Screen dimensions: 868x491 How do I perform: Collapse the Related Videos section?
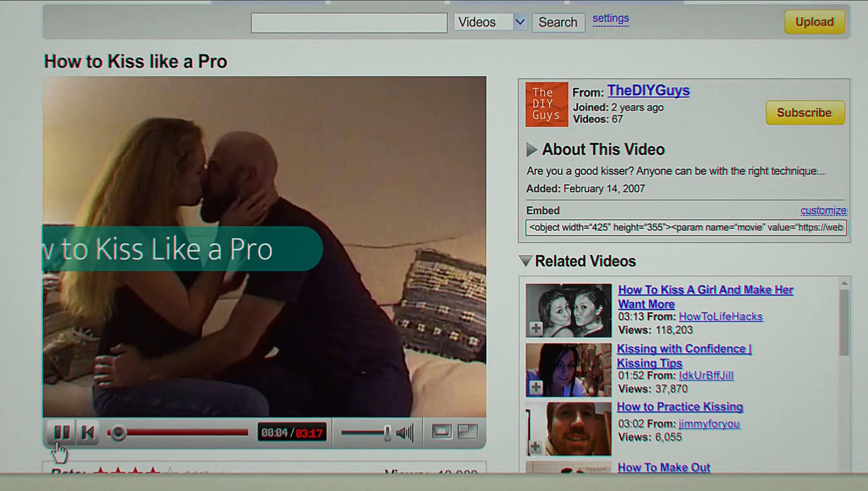pyautogui.click(x=525, y=261)
